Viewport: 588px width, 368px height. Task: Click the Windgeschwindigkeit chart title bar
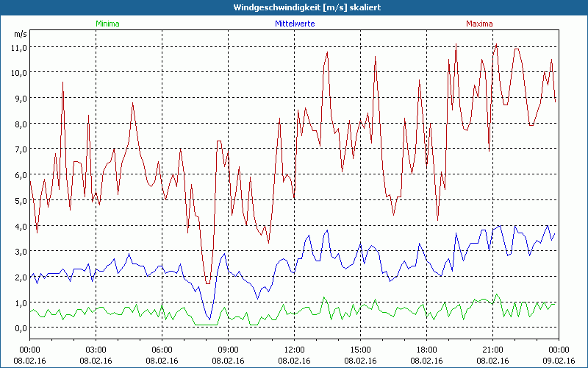(x=294, y=7)
